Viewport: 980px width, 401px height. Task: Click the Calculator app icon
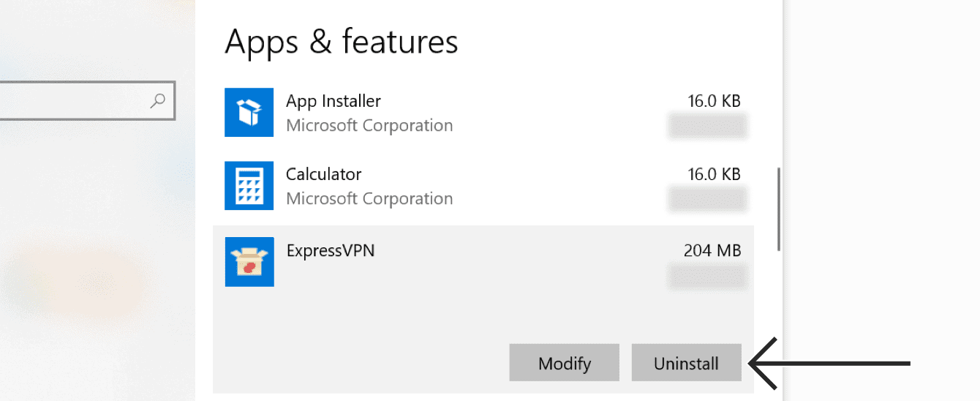point(249,186)
